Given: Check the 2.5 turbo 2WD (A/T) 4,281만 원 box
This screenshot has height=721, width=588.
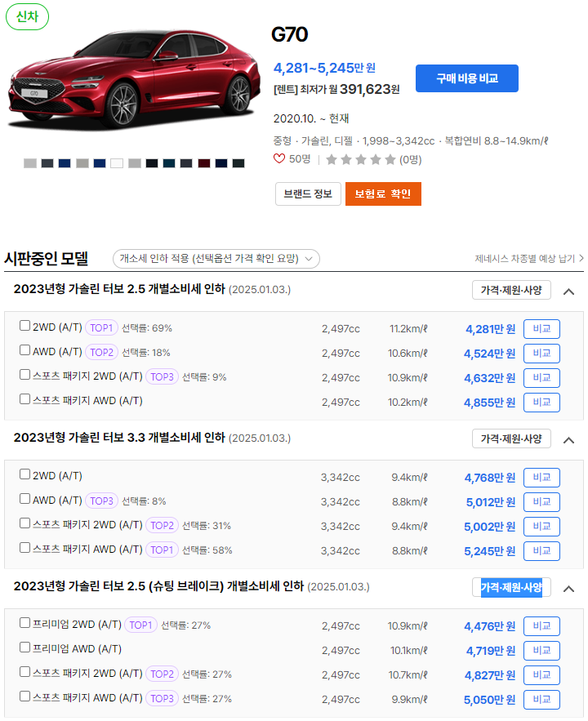Looking at the screenshot, I should point(24,326).
